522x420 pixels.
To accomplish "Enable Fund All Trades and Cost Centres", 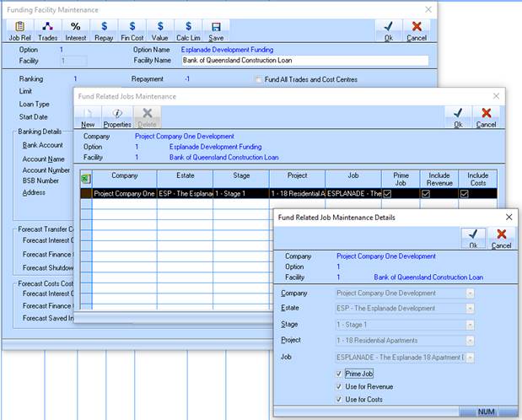I will [x=259, y=79].
